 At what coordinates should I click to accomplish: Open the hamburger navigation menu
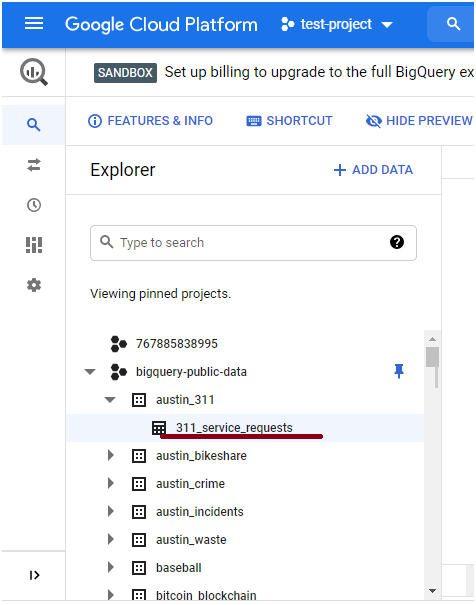tap(34, 24)
